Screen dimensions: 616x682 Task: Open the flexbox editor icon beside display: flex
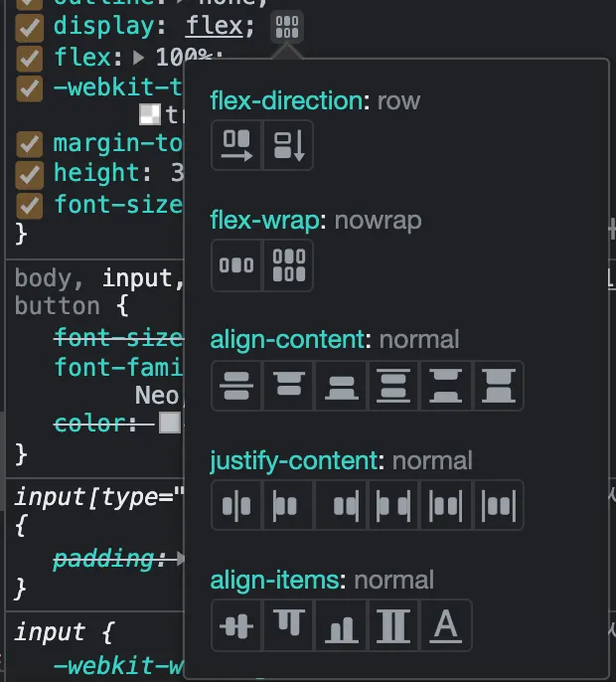click(287, 26)
